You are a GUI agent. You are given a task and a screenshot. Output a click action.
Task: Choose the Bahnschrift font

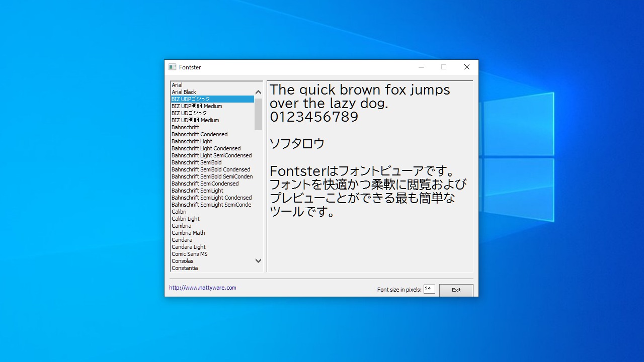[x=212, y=127]
